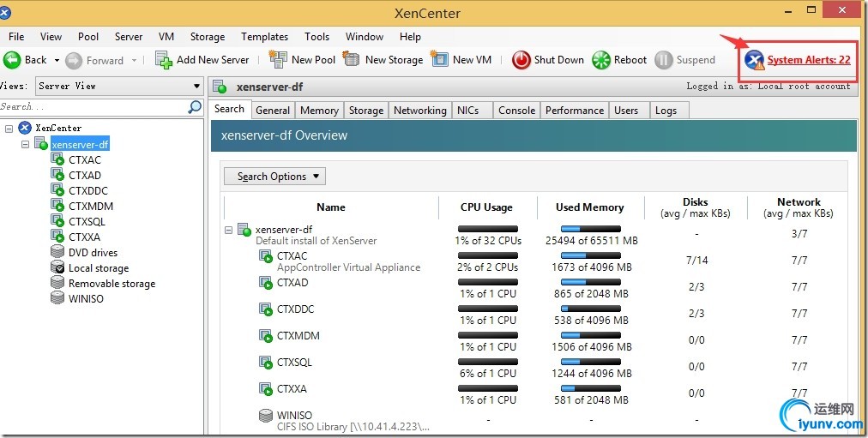
Task: Click xenserver-df CPU usage bar
Action: 488,228
